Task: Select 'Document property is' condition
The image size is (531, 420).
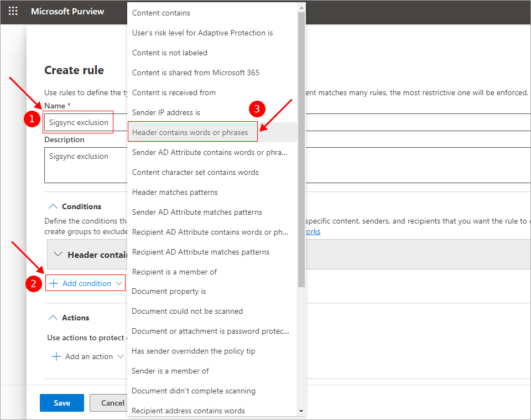Action: coord(212,292)
